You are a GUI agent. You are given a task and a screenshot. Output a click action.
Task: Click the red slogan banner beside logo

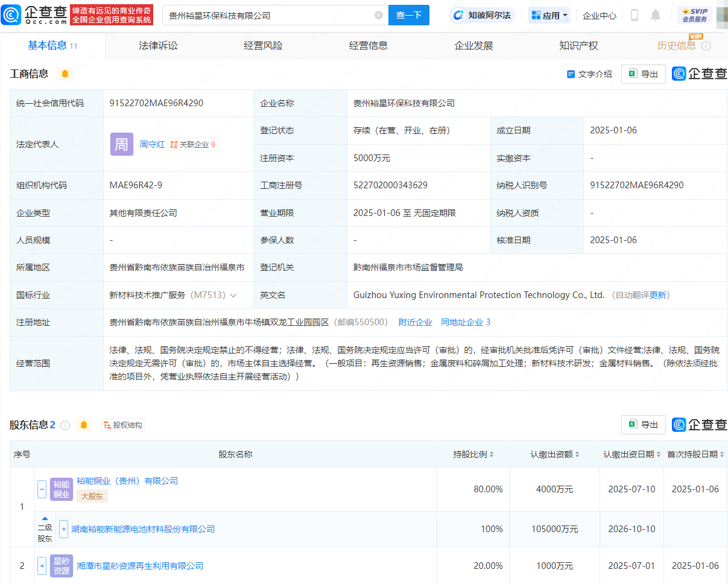pyautogui.click(x=112, y=15)
